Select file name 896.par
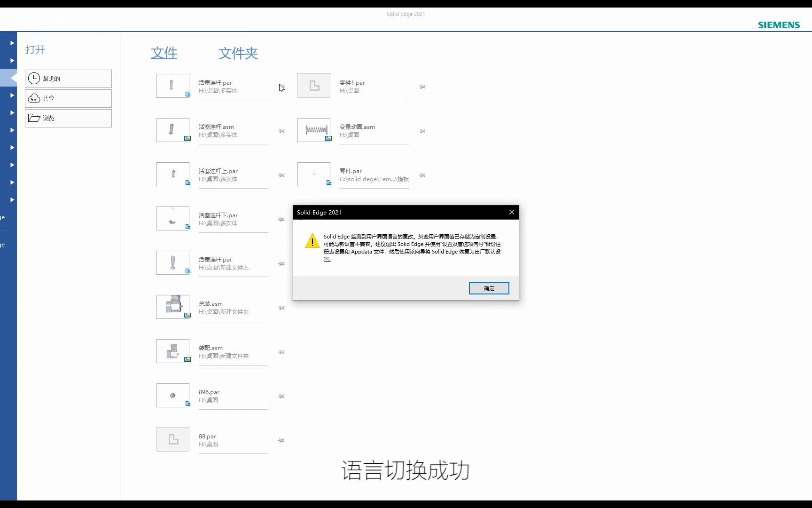The height and width of the screenshot is (508, 812). 209,392
